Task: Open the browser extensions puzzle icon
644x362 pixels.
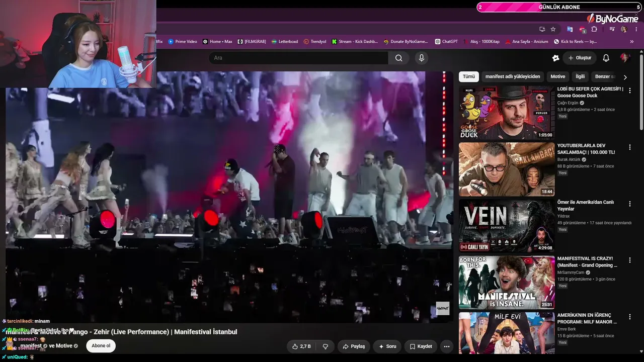Action: tap(594, 29)
